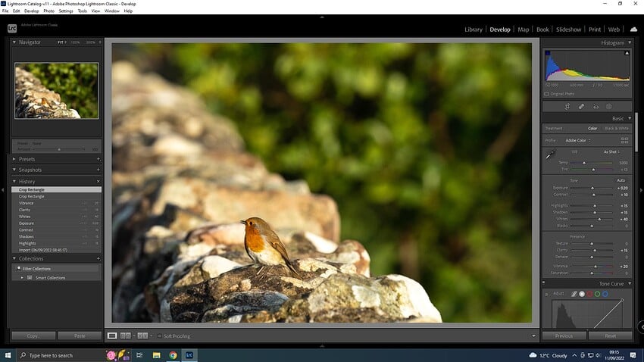Open the profile browser grid icon
Image resolution: width=644 pixels, height=362 pixels.
[x=624, y=140]
